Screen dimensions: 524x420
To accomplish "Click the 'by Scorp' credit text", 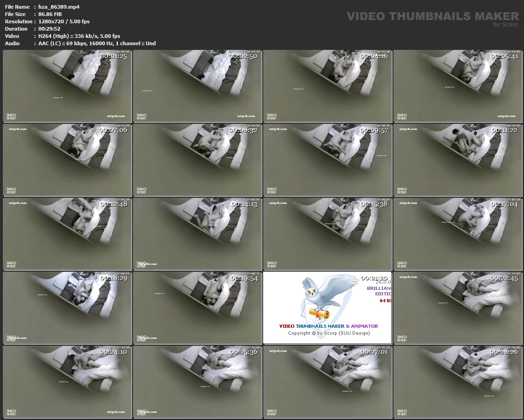I will 506,24.
